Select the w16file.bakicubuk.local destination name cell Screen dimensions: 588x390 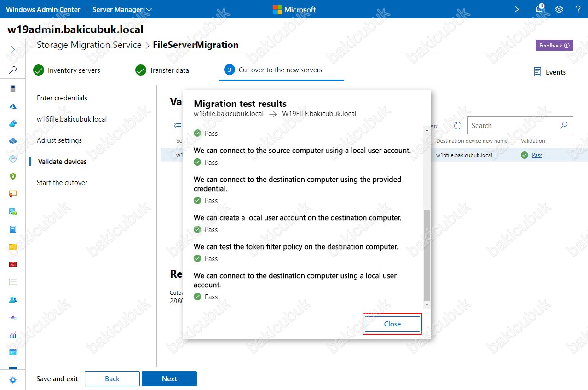[464, 155]
